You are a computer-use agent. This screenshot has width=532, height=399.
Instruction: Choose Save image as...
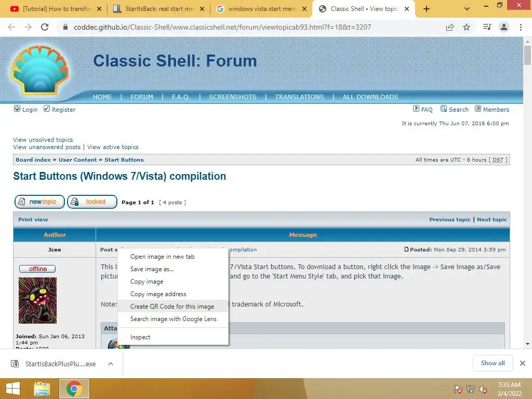click(173, 269)
